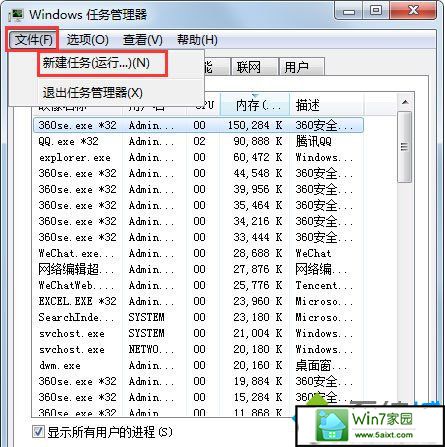This screenshot has width=445, height=447.
Task: Click the scrollbar up arrow
Action: (x=405, y=102)
